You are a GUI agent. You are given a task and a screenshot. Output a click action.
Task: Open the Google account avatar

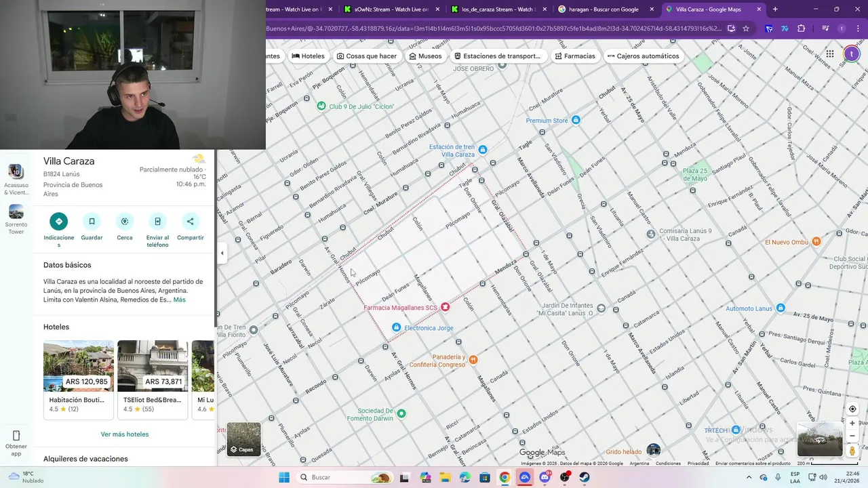[x=852, y=54]
